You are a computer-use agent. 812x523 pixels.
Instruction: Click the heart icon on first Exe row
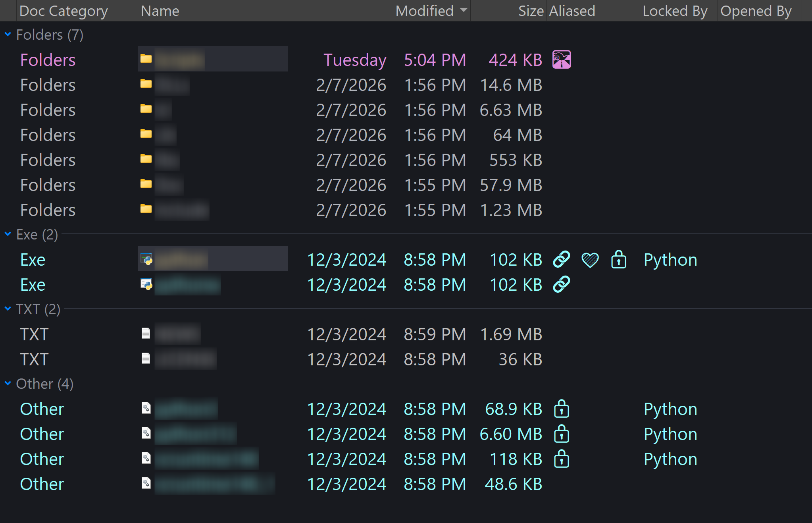pos(590,260)
